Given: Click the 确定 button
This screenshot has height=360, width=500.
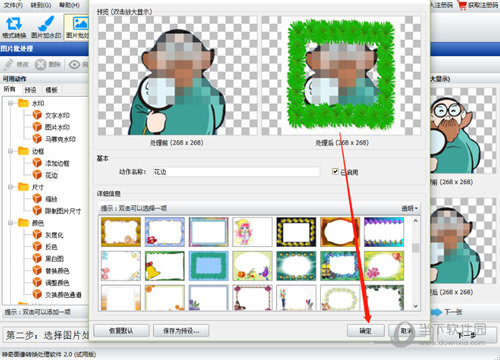Looking at the screenshot, I should tap(365, 331).
